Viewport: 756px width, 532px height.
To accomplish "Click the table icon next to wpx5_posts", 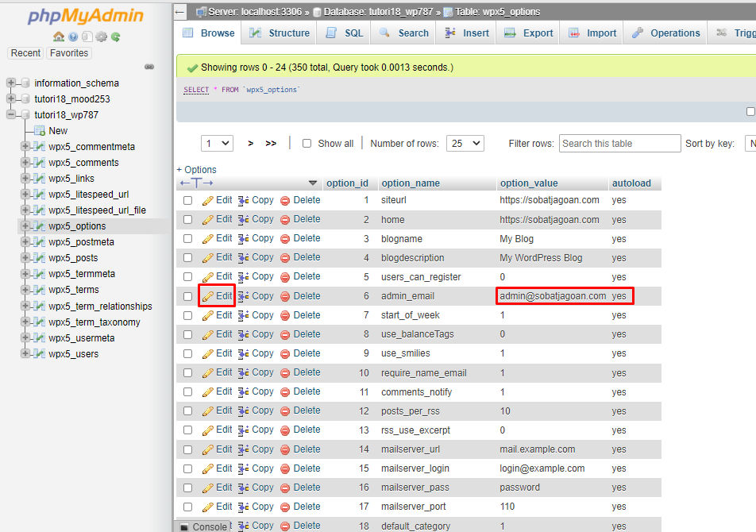I will coord(40,258).
